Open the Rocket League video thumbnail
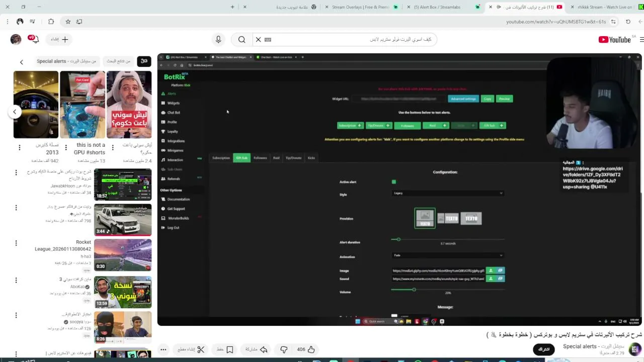Screen dimensions: 644x362 point(123,255)
